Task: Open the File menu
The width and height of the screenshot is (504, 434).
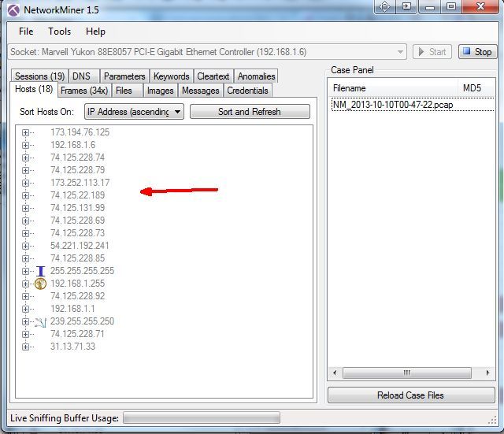Action: (x=26, y=32)
